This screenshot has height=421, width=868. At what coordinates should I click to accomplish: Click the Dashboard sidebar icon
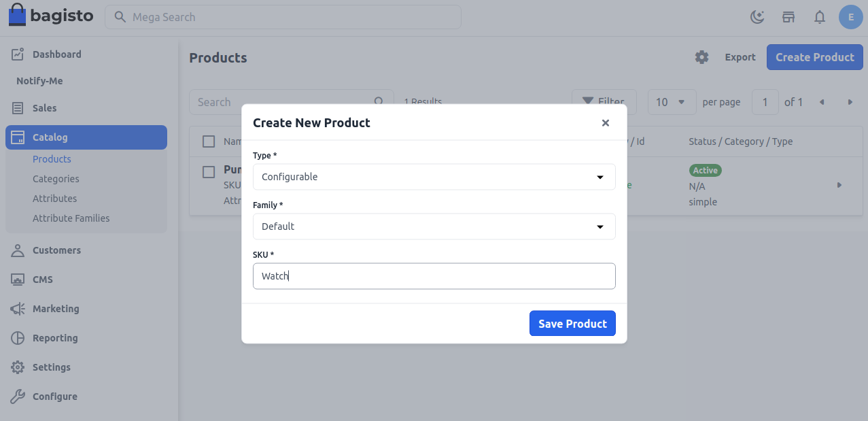(18, 54)
